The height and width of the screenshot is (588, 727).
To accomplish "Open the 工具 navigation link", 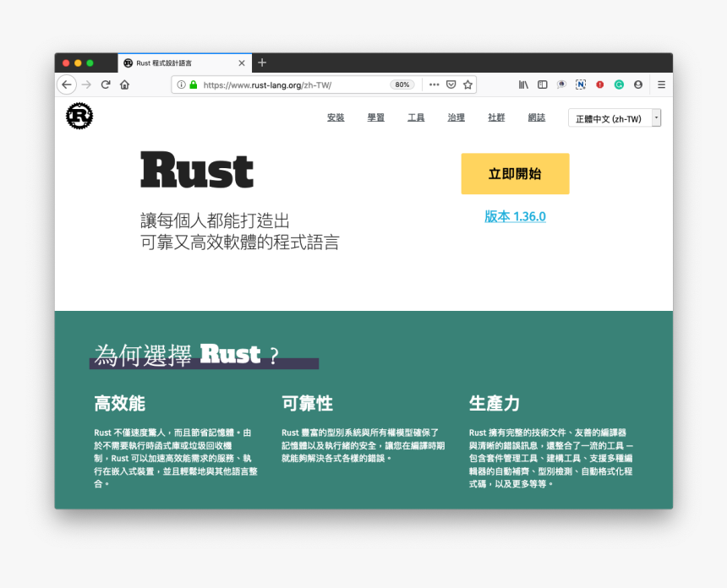I will (416, 117).
